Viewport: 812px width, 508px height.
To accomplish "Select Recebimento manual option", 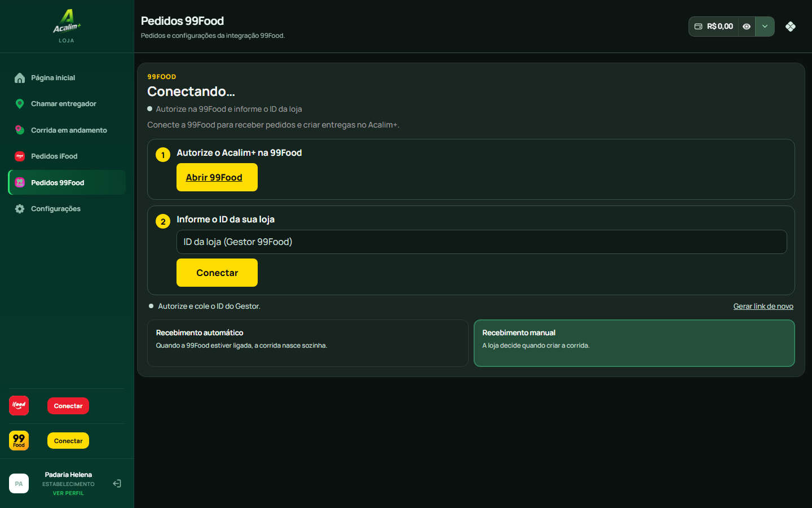I will click(x=634, y=343).
